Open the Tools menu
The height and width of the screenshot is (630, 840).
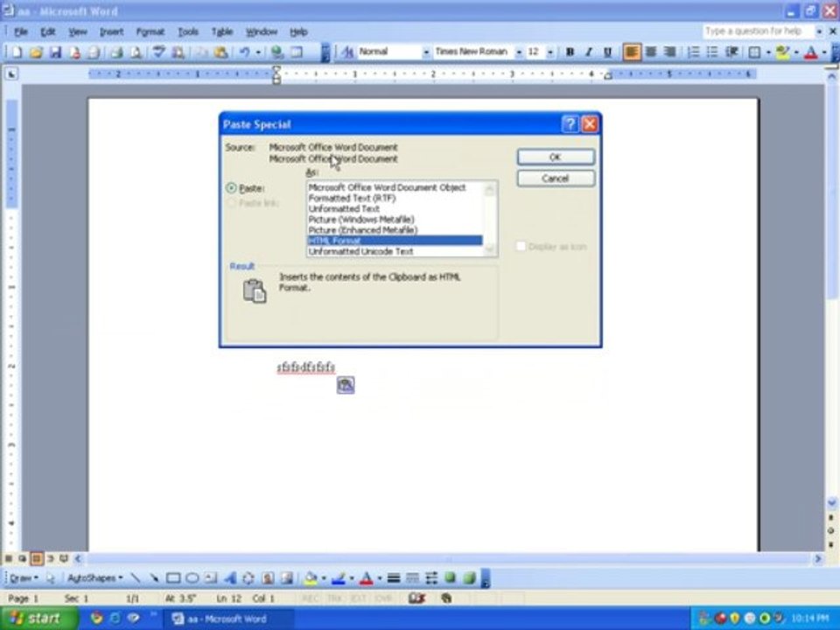point(188,31)
